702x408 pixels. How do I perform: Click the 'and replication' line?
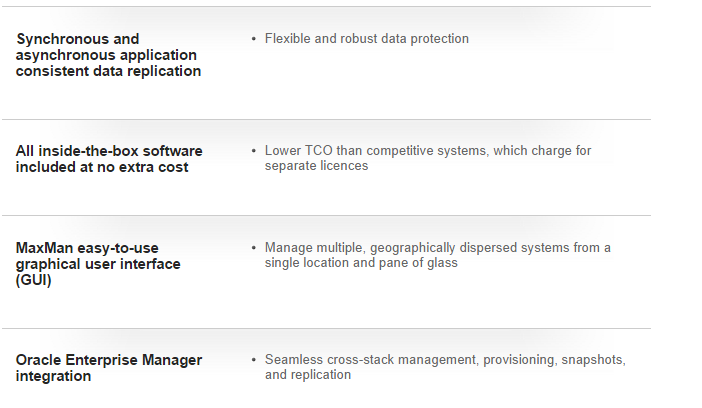tap(308, 374)
